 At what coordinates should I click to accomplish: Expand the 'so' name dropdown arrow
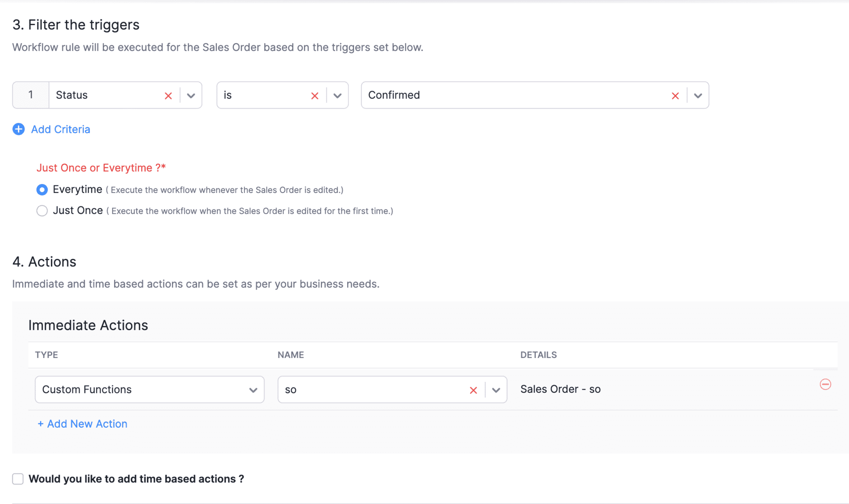[x=496, y=390]
